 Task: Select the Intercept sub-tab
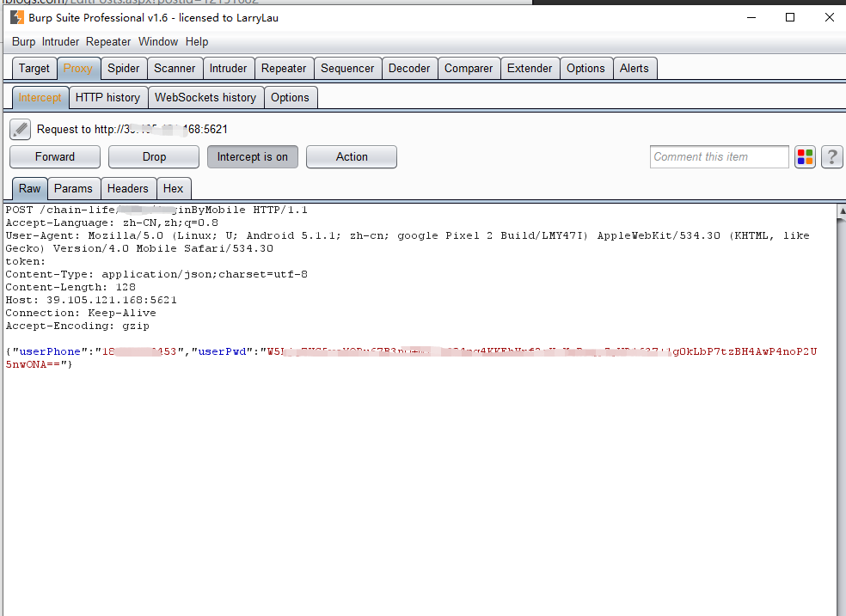(x=40, y=98)
